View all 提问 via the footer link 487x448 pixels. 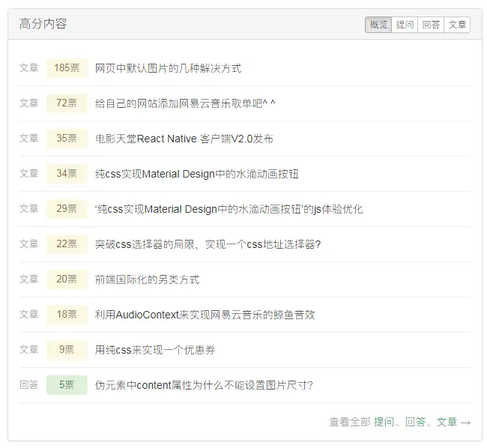[384, 422]
